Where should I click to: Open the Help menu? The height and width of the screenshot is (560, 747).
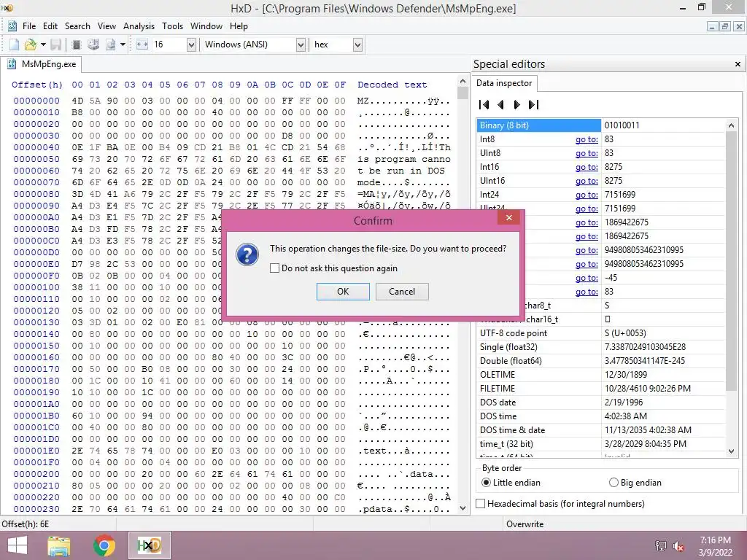tap(239, 26)
